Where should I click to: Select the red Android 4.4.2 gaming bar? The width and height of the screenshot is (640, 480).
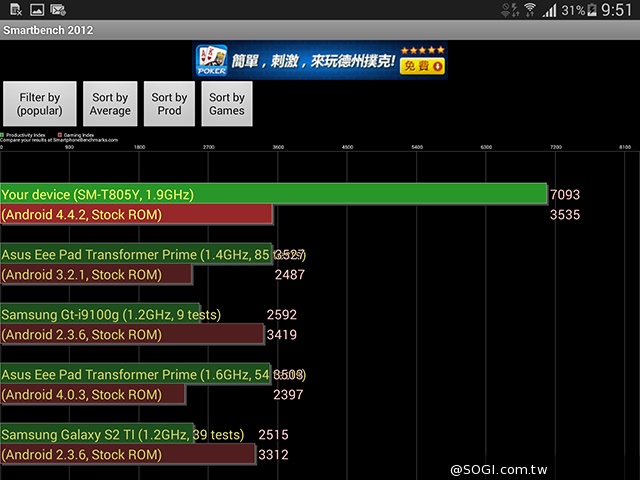[137, 214]
